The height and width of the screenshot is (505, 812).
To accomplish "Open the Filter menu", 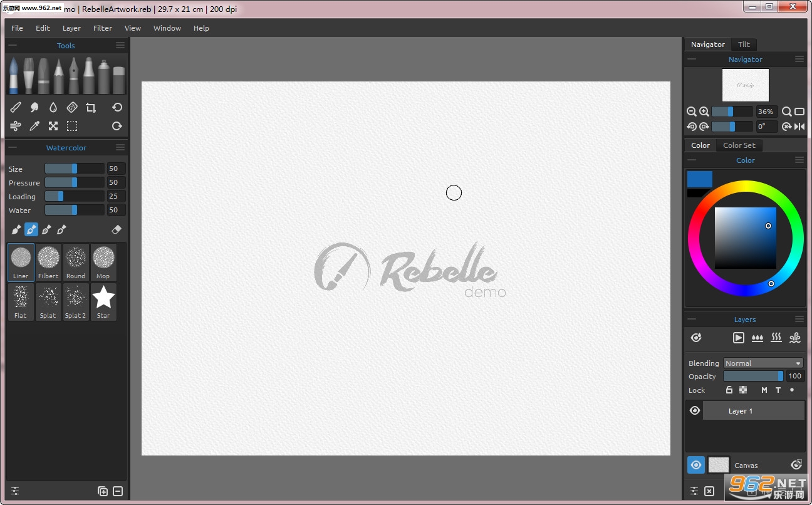I will click(103, 28).
